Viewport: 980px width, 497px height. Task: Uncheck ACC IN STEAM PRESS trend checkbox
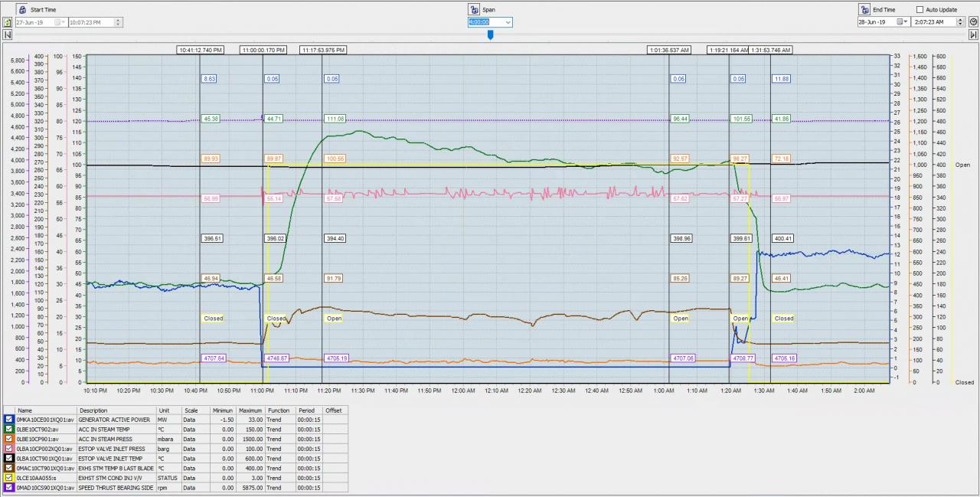8,439
